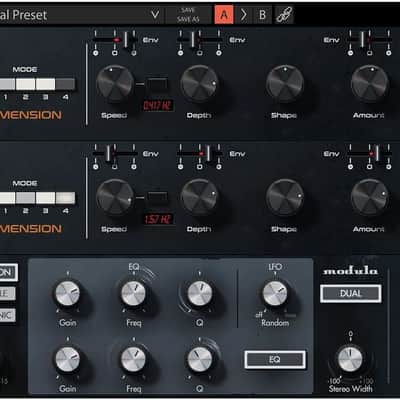
Task: Click Freq knob in the lower EQ row
Action: click(134, 360)
